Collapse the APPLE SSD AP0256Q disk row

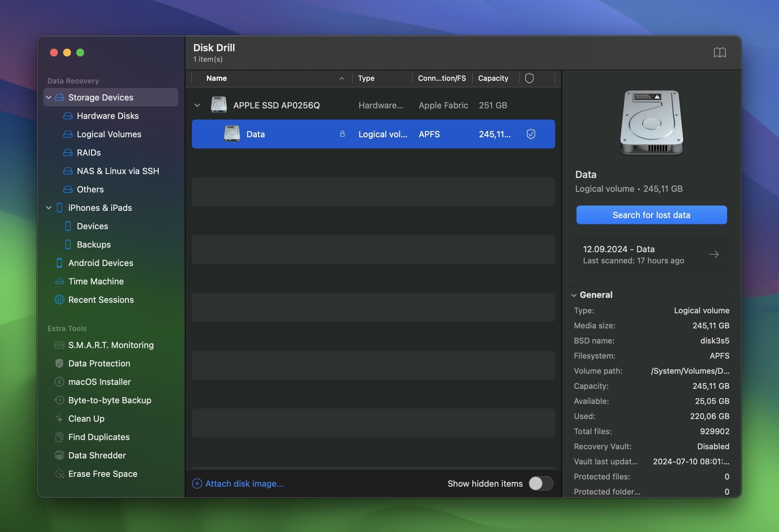coord(198,105)
